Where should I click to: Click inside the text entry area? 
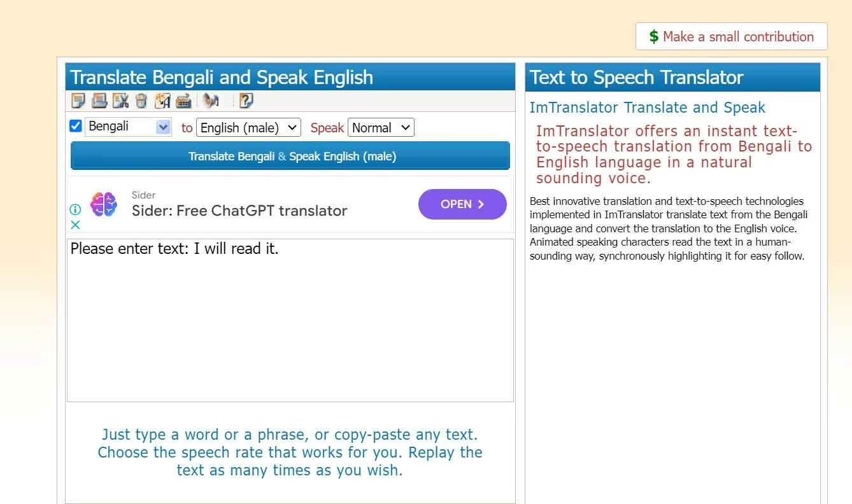pos(290,318)
